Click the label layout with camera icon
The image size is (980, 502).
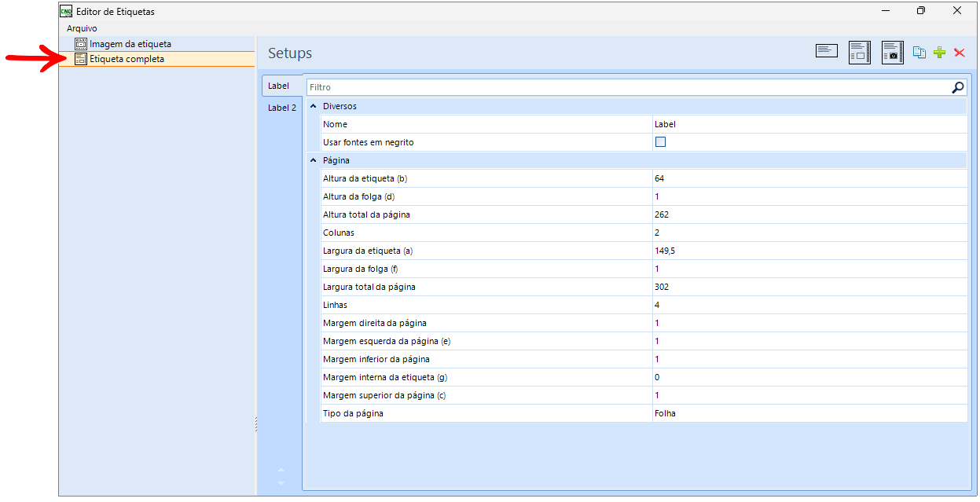click(893, 53)
